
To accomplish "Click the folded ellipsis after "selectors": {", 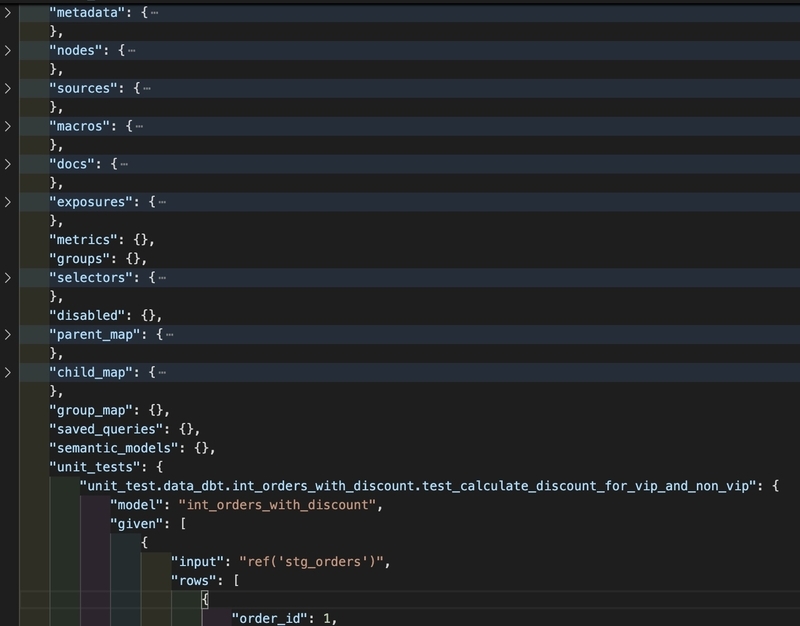I will [x=162, y=278].
